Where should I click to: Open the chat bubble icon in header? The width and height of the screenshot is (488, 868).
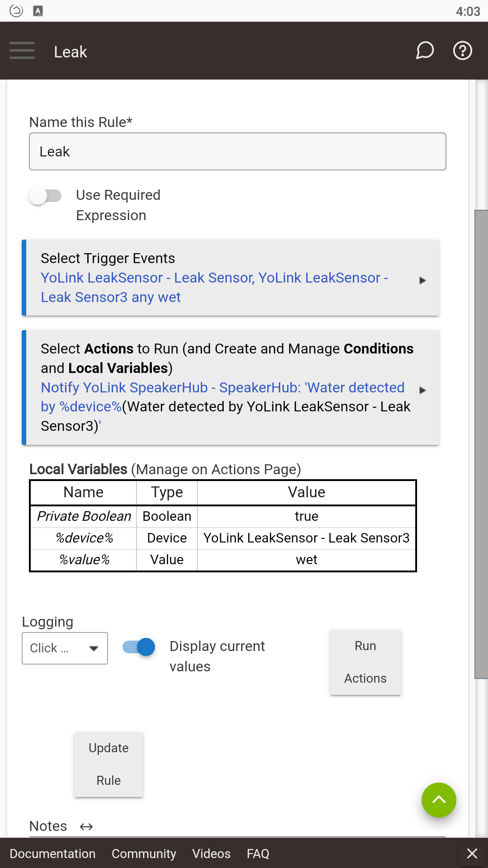425,51
